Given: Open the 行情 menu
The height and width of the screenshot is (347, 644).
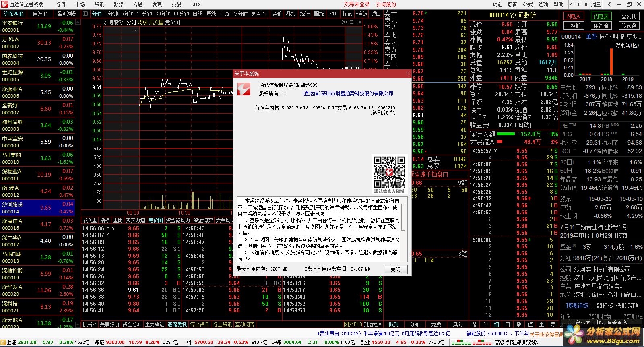Looking at the screenshot, I should [61, 4].
